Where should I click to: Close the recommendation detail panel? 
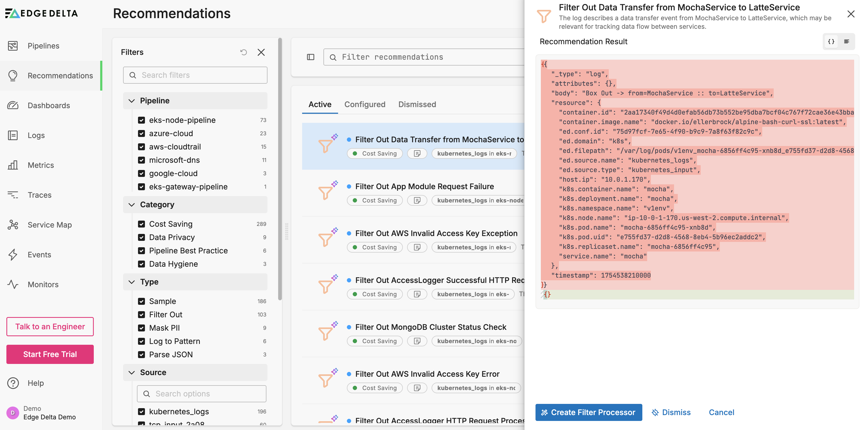tap(851, 14)
